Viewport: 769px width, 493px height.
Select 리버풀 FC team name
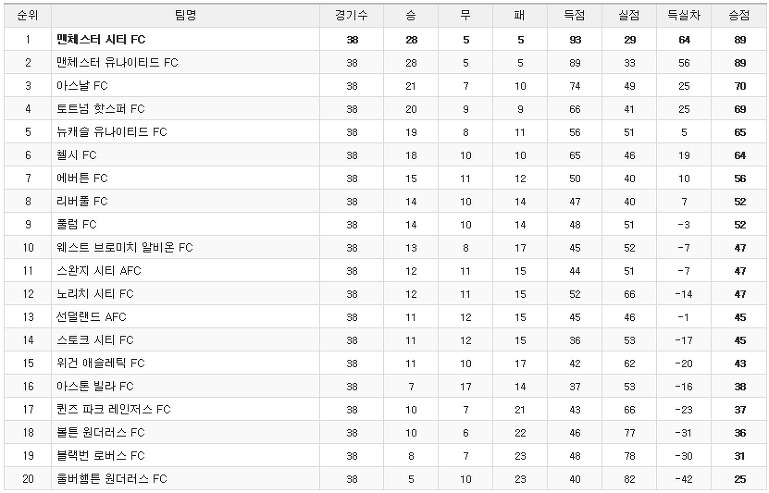82,201
